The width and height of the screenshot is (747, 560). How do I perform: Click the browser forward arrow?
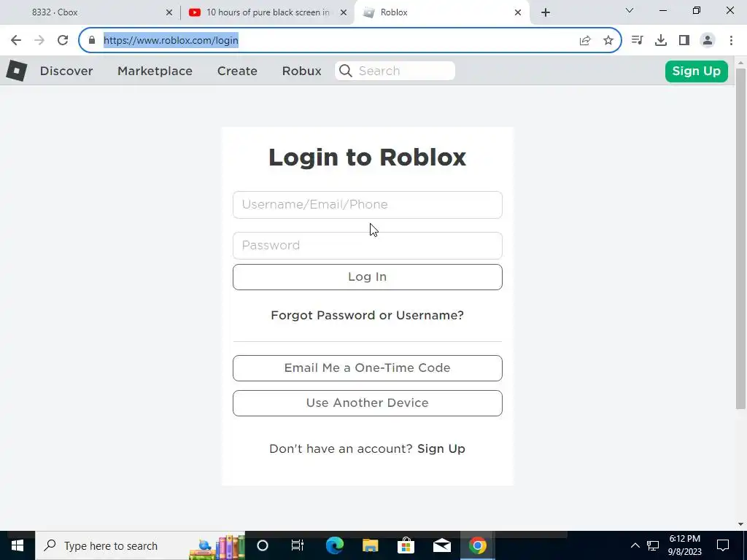(39, 41)
